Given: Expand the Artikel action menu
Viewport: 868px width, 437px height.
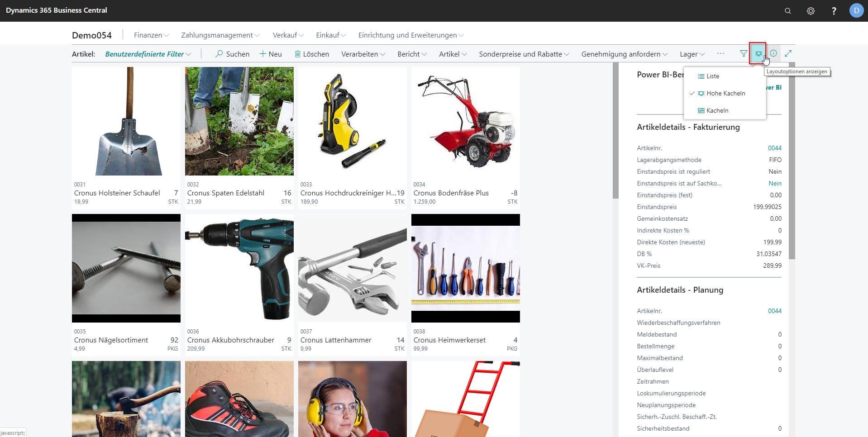Looking at the screenshot, I should [453, 54].
